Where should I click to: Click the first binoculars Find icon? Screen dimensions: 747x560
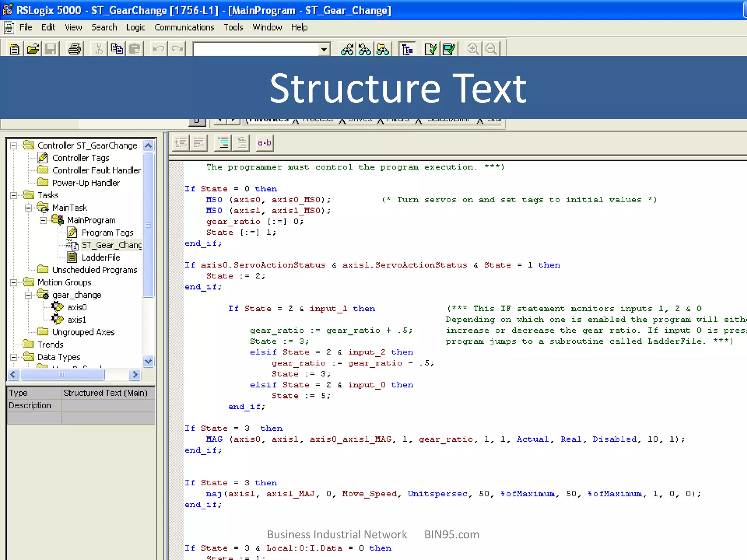347,49
